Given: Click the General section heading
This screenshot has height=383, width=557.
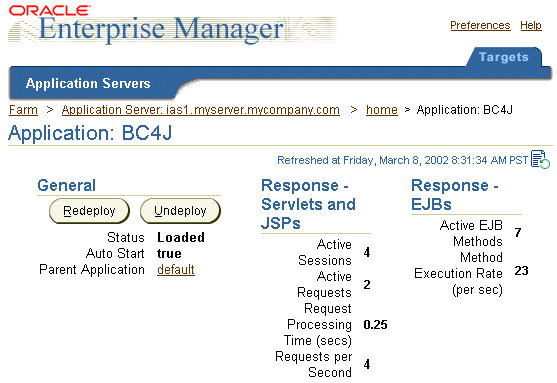Looking at the screenshot, I should tap(67, 185).
